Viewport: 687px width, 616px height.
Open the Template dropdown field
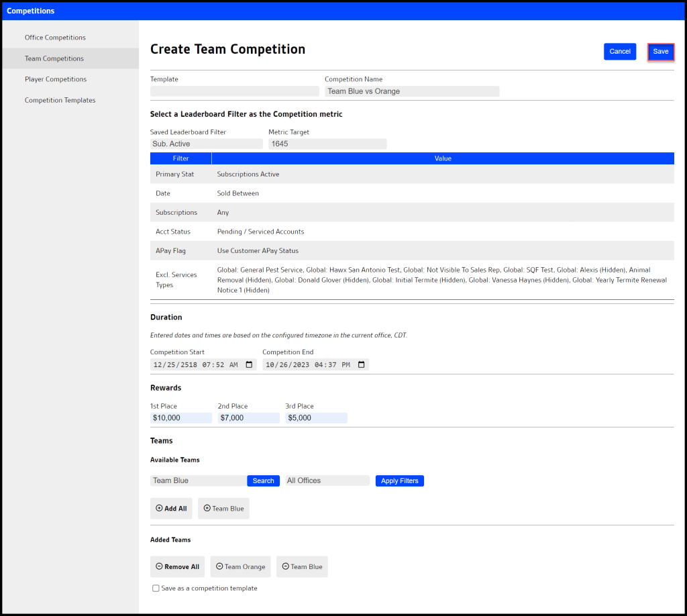pos(234,91)
